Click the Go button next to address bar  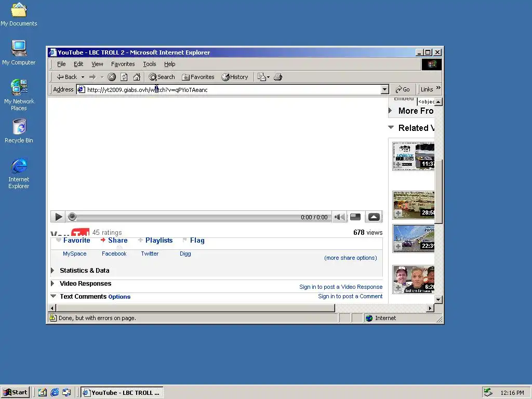tap(403, 89)
